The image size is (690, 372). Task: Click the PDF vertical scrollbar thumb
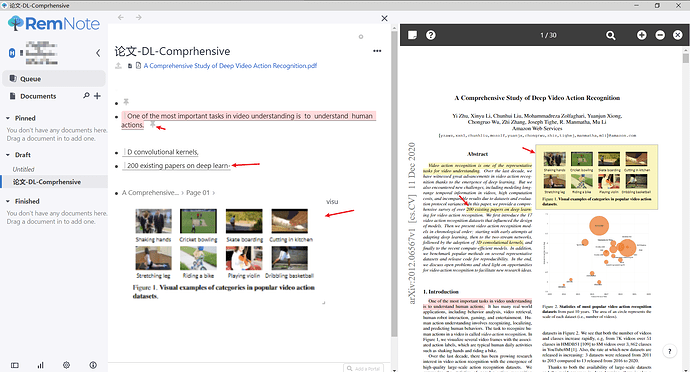click(x=686, y=58)
